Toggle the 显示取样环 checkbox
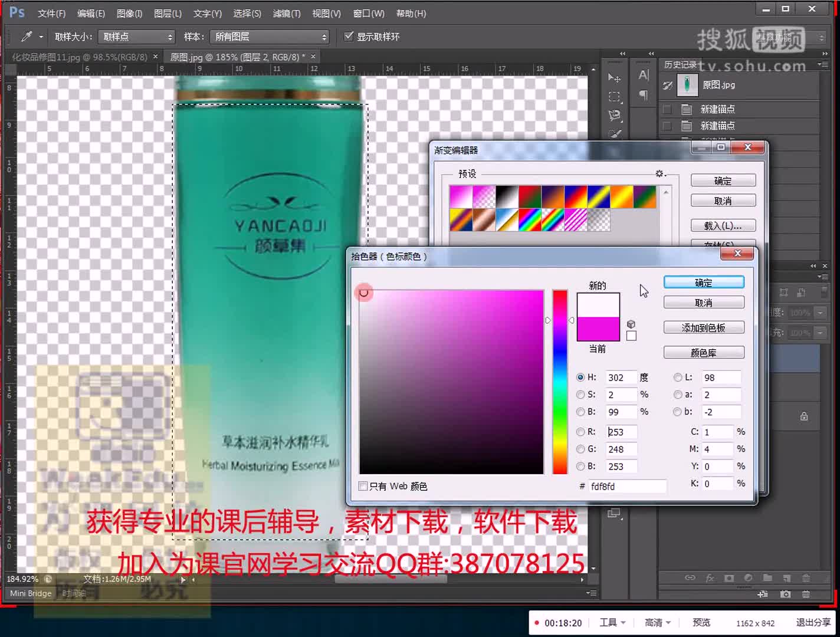 click(x=349, y=37)
